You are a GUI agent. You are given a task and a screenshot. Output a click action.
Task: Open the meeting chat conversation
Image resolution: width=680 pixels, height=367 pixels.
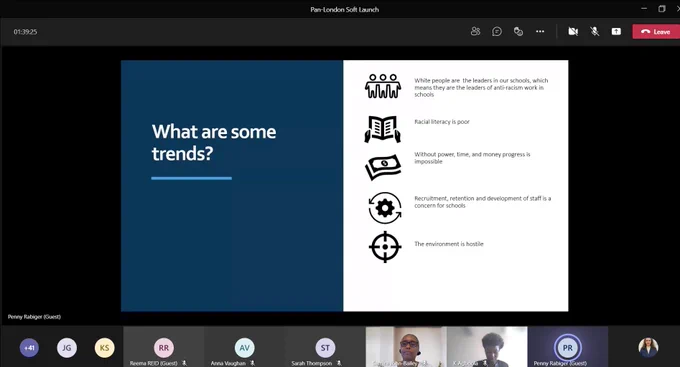pos(497,31)
